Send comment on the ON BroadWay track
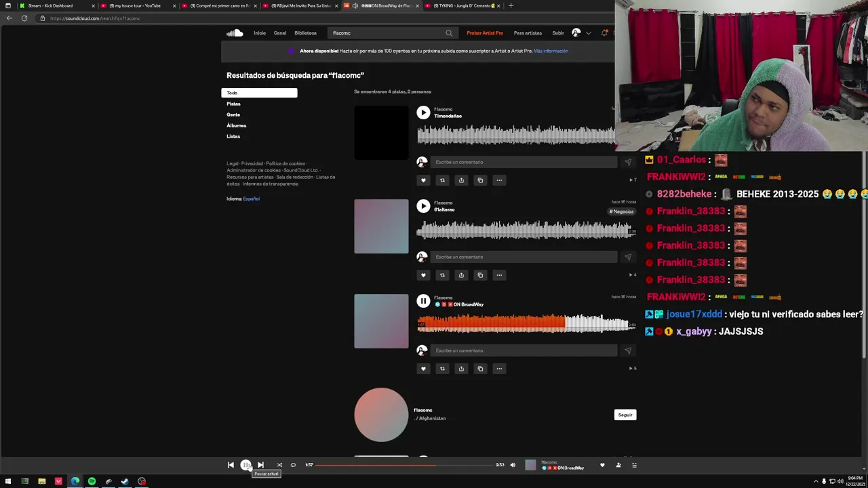Image resolution: width=868 pixels, height=488 pixels. [627, 350]
